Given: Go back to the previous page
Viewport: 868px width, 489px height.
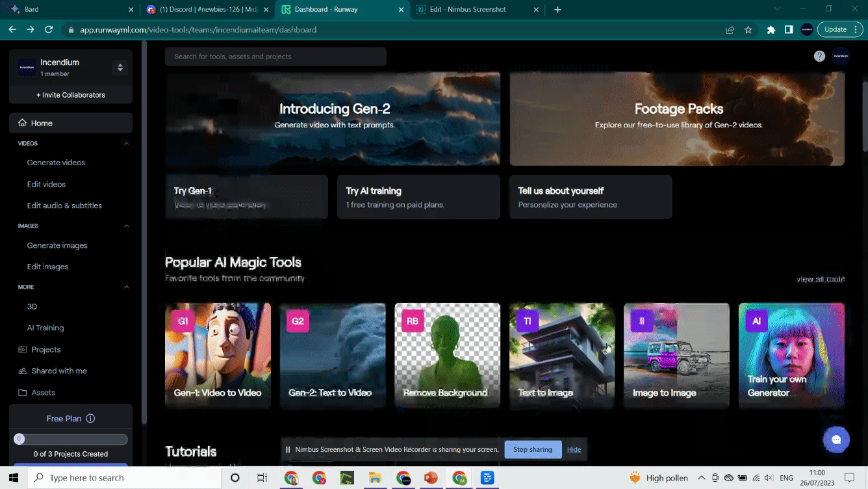Looking at the screenshot, I should coord(12,29).
